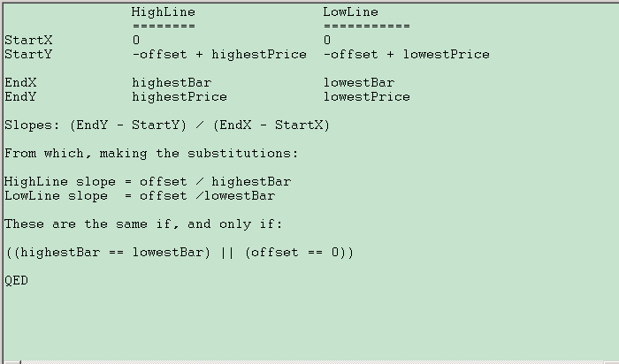This screenshot has height=364, width=619.
Task: Click the QED text
Action: (16, 281)
